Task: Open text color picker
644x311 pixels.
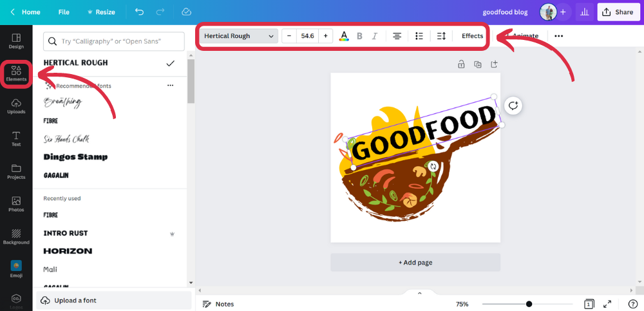Action: [x=344, y=36]
